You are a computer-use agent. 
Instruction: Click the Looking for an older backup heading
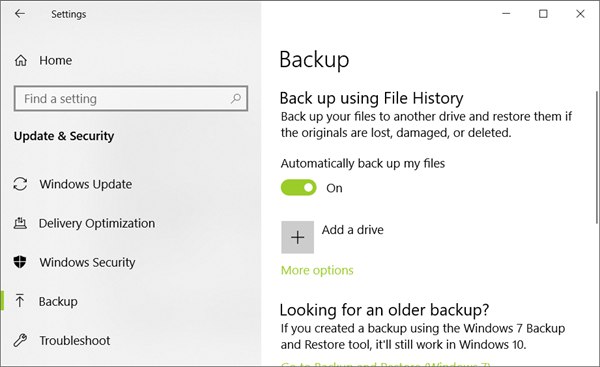(384, 310)
